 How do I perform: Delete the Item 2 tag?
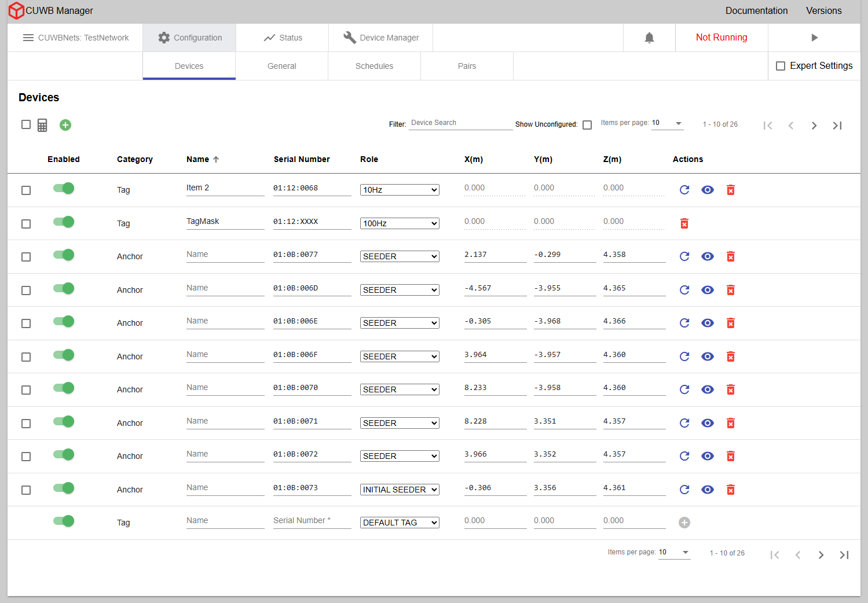click(731, 190)
